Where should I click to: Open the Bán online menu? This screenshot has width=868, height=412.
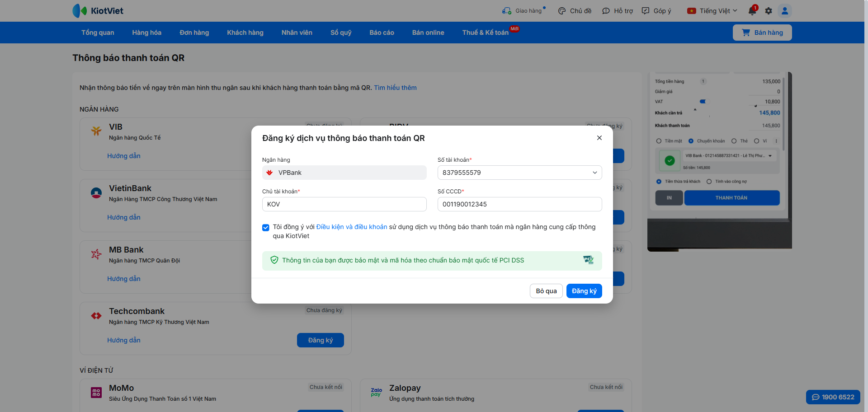coord(428,33)
